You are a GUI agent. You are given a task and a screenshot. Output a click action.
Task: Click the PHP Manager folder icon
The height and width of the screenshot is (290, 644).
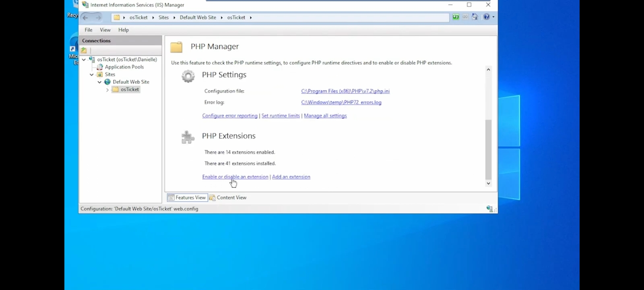click(x=176, y=47)
